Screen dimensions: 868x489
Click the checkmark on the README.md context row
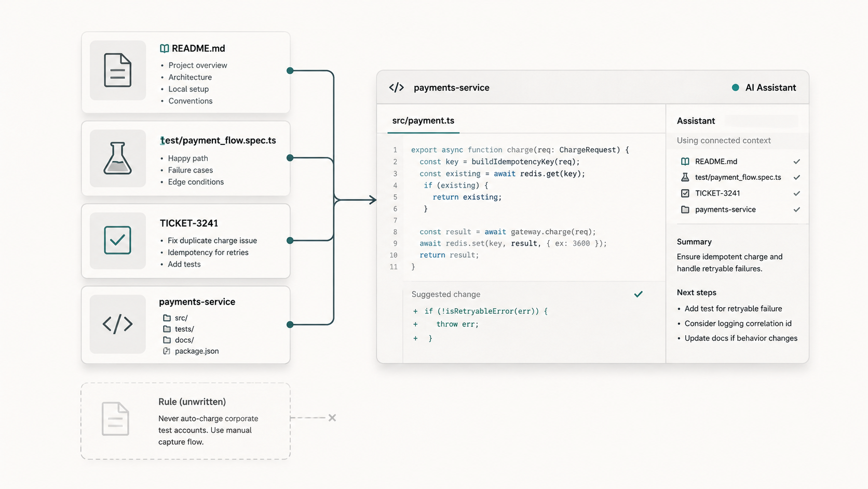(x=797, y=162)
